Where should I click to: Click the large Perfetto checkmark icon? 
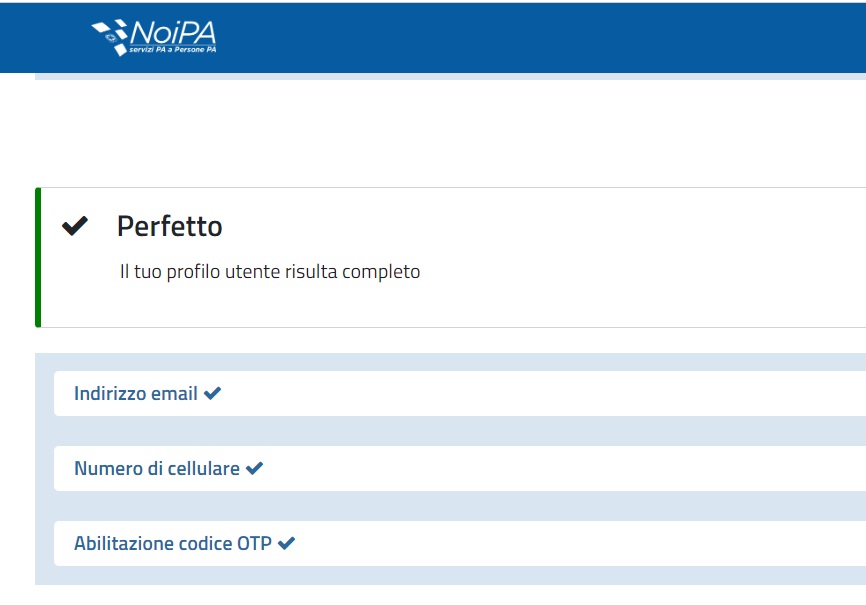pyautogui.click(x=75, y=227)
